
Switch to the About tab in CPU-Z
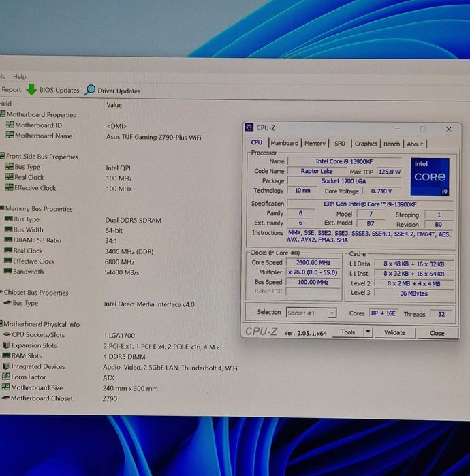point(415,144)
